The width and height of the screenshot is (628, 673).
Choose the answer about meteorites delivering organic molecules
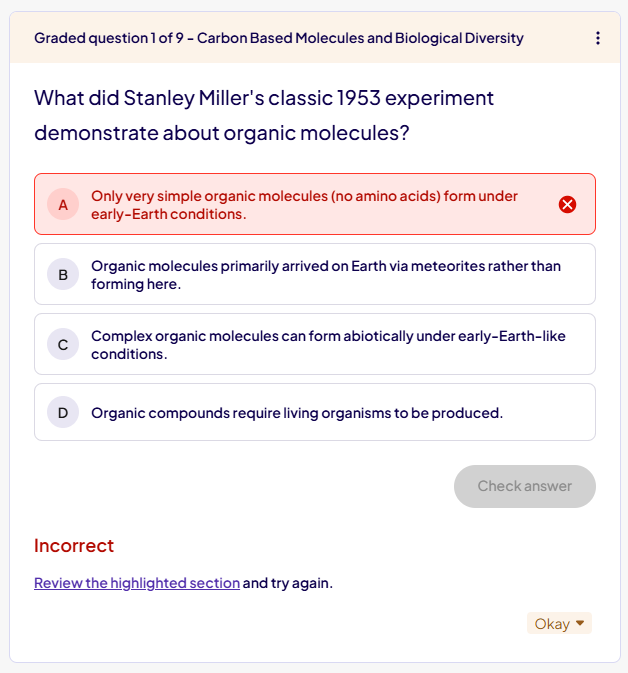tap(325, 274)
